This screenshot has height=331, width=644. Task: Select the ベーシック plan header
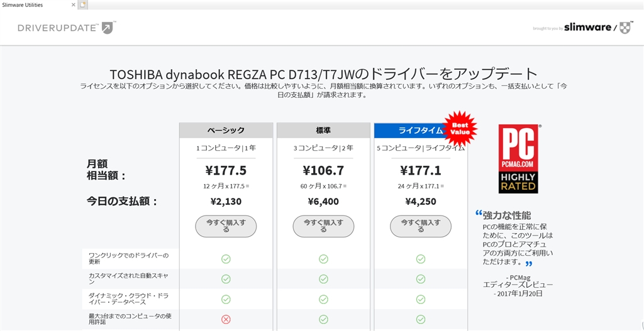[226, 130]
